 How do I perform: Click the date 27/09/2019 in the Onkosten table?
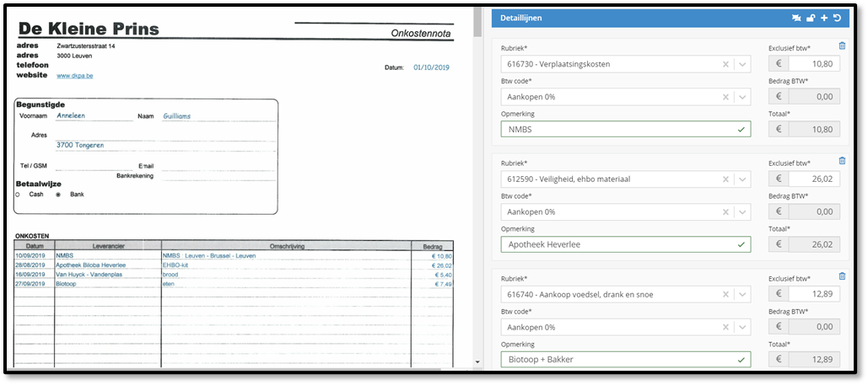click(x=30, y=284)
